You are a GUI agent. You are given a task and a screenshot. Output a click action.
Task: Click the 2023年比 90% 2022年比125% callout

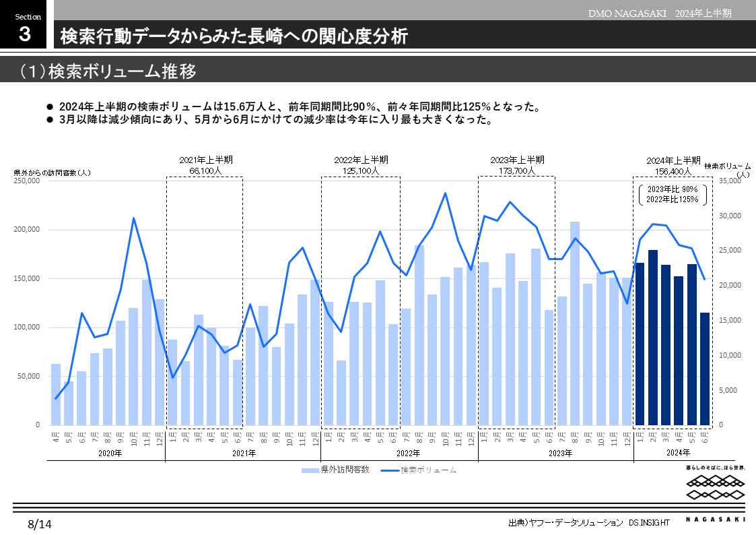(x=673, y=195)
